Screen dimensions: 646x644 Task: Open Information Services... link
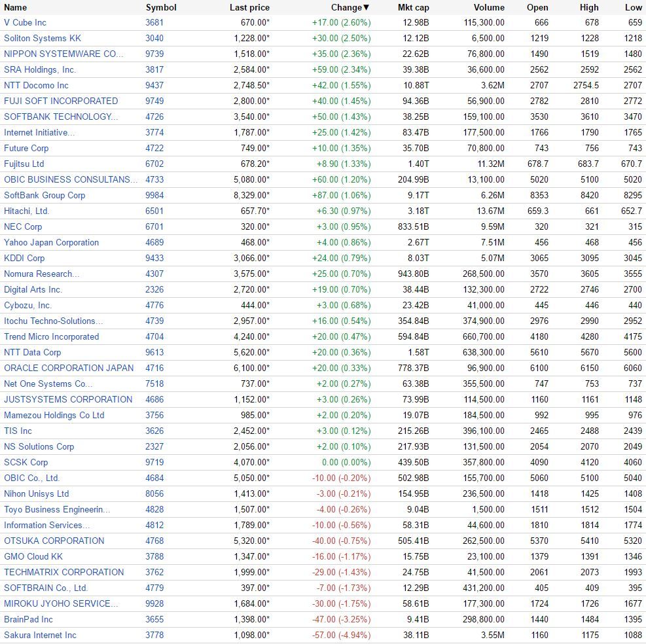click(x=46, y=525)
